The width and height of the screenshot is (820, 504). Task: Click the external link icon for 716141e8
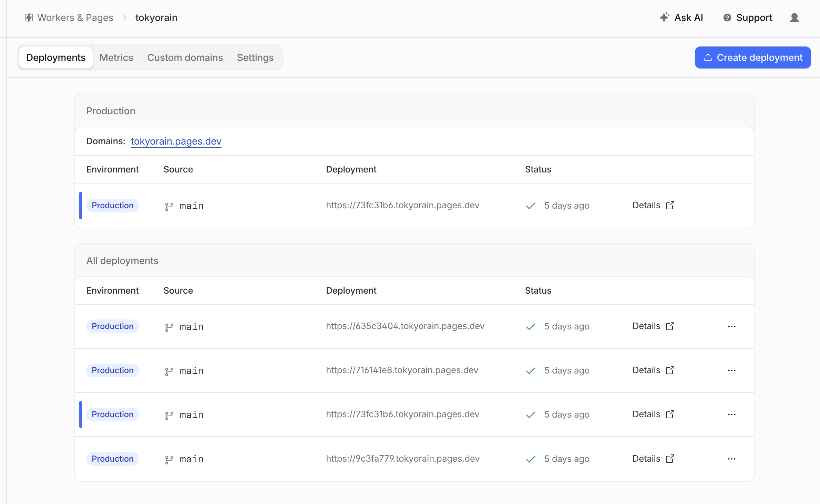pos(670,370)
